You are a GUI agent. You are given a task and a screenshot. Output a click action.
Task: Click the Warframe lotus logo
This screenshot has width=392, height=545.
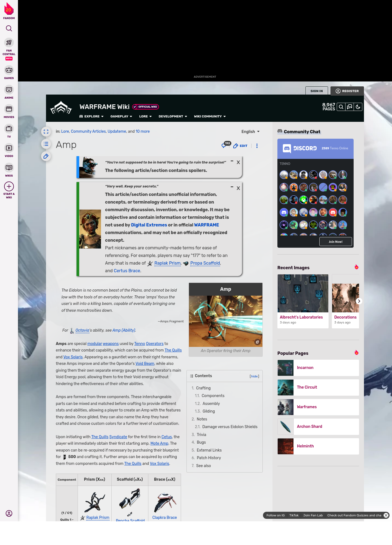(61, 108)
